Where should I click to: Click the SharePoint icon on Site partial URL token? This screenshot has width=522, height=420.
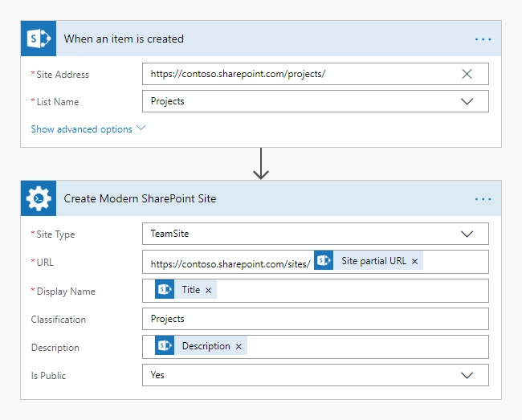coord(324,260)
